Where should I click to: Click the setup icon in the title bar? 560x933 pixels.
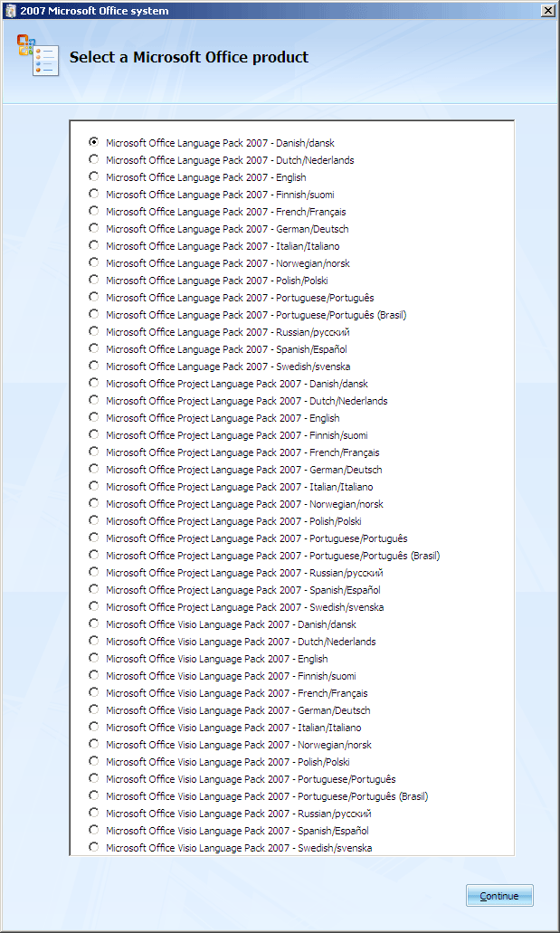coord(11,11)
